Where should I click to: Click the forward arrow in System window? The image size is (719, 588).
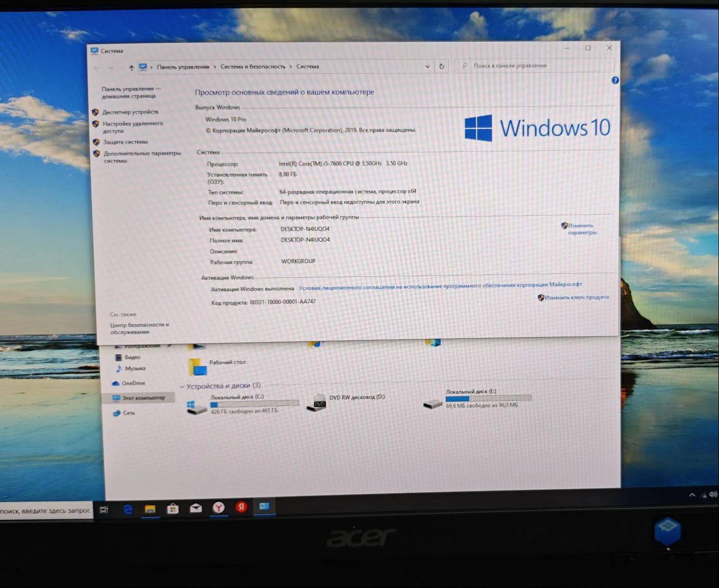111,68
